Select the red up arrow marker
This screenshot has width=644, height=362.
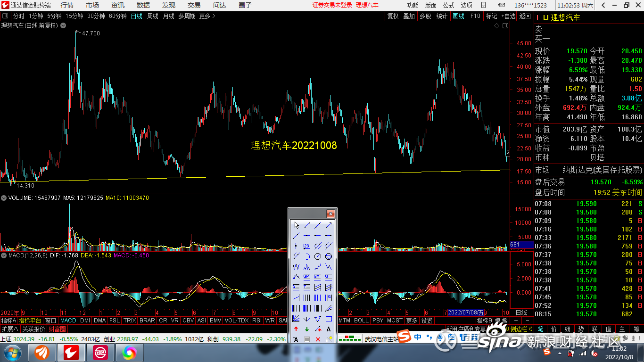296,329
